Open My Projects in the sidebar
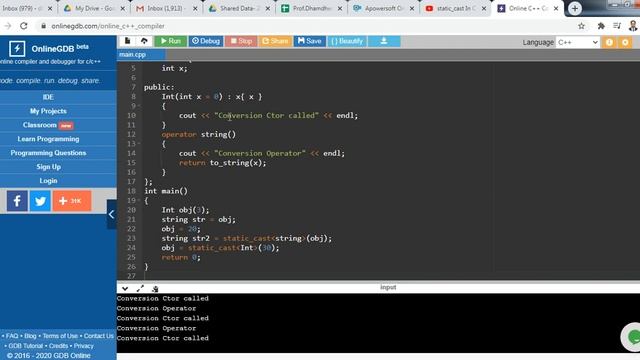The width and height of the screenshot is (640, 360). (x=48, y=111)
